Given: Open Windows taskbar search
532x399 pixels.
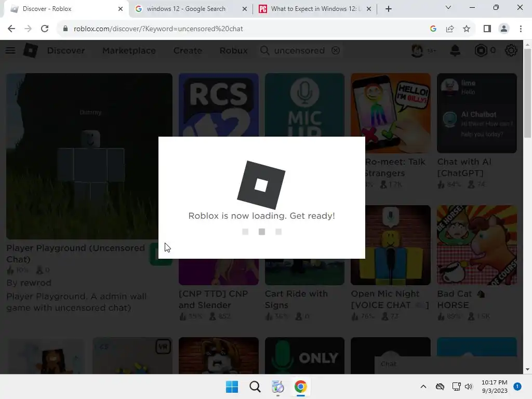Looking at the screenshot, I should click(x=255, y=387).
